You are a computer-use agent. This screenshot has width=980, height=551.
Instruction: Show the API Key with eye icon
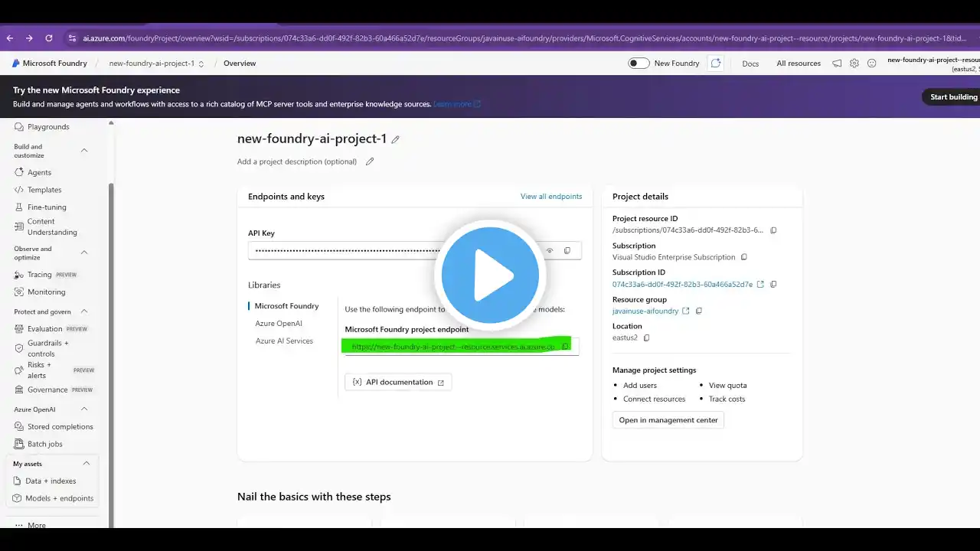pos(550,250)
